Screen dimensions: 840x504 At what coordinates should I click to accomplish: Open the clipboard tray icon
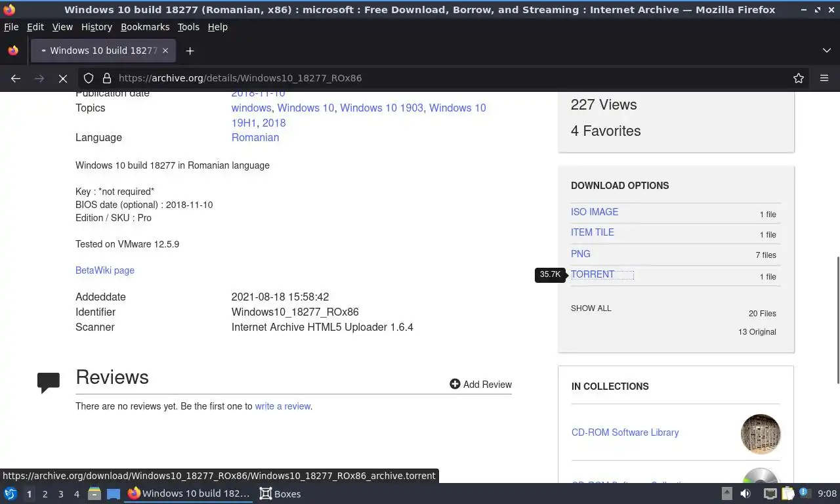(x=787, y=493)
